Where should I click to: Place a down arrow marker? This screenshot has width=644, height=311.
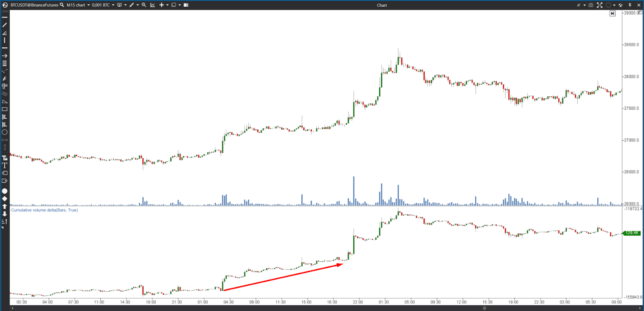tap(5, 214)
